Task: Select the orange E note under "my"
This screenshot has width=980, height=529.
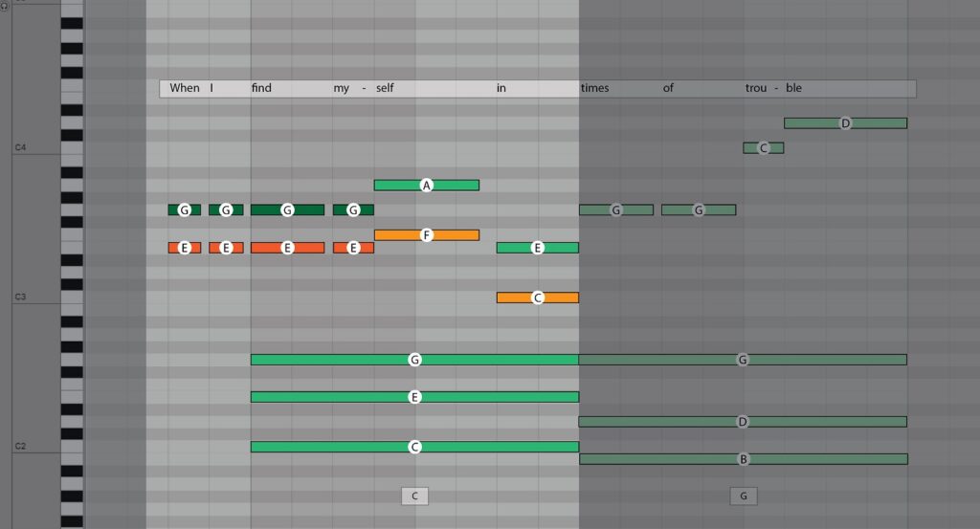Action: (353, 248)
